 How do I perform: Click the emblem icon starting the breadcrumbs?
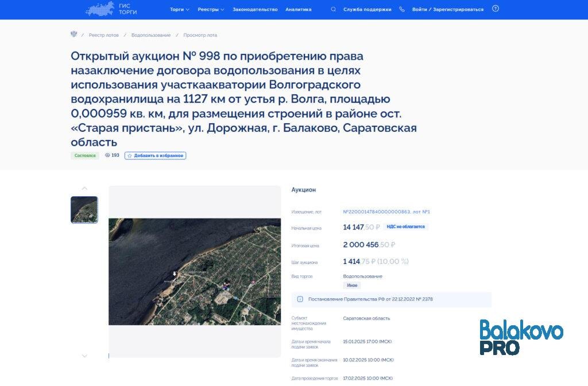73,34
